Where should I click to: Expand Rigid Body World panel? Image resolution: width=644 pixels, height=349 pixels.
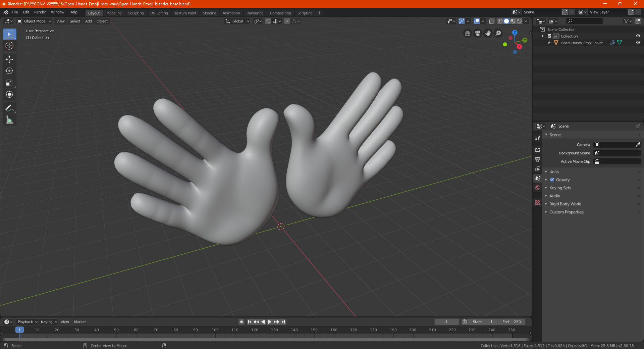565,204
